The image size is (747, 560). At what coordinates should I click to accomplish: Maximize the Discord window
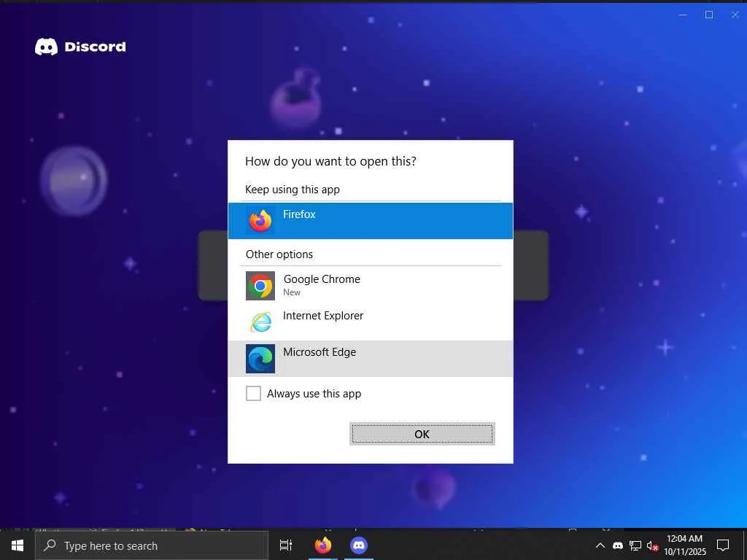[x=709, y=15]
